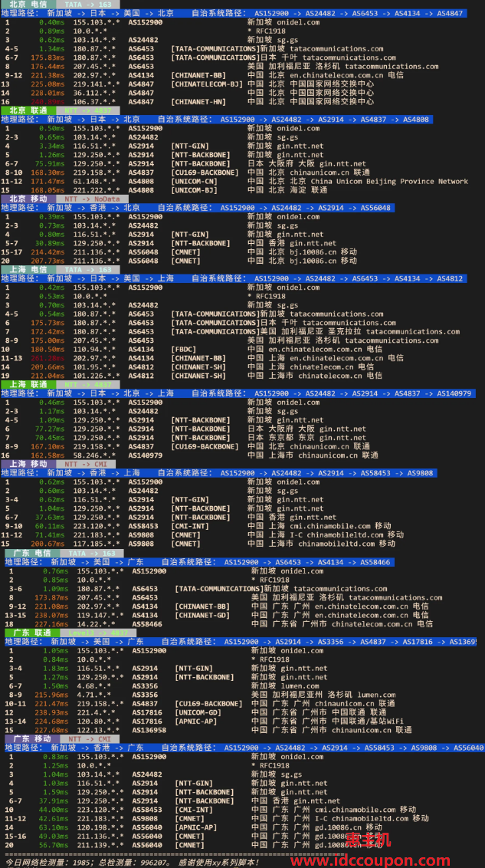This screenshot has height=868, width=485.
Task: Click IP address 119.147.*.*
Action: click(100, 615)
